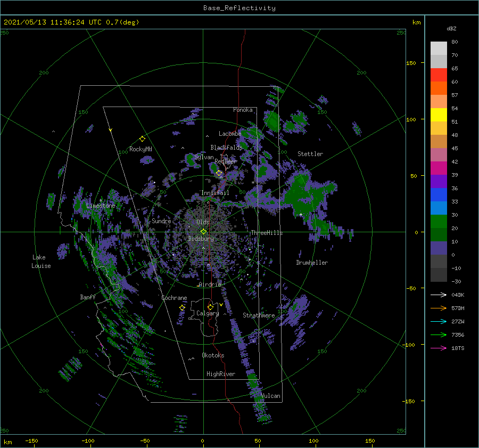Viewport: 479px width, 448px height.
Task: Select the yellow diamond marker above RockyMH
Action: 142,139
